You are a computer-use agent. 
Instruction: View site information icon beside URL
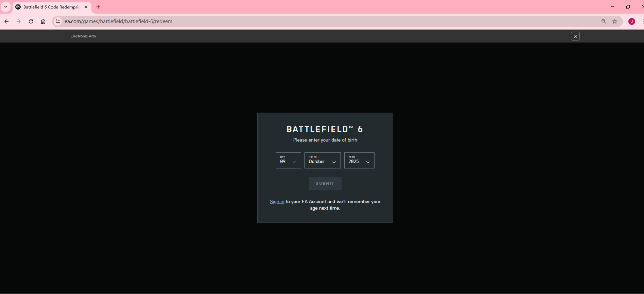[x=58, y=21]
